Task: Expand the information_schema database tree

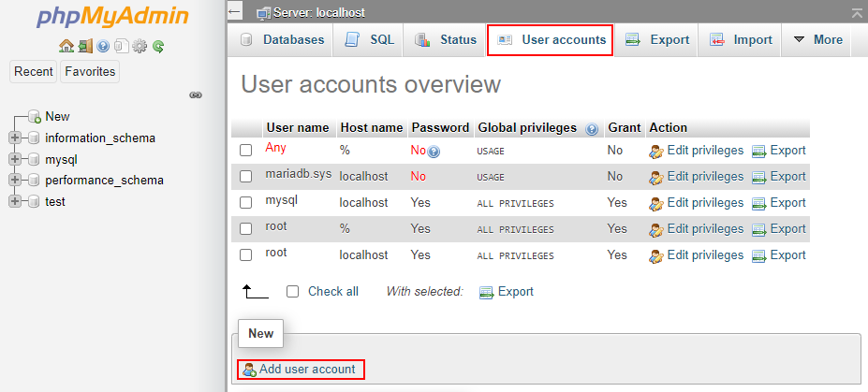Action: pyautogui.click(x=15, y=138)
